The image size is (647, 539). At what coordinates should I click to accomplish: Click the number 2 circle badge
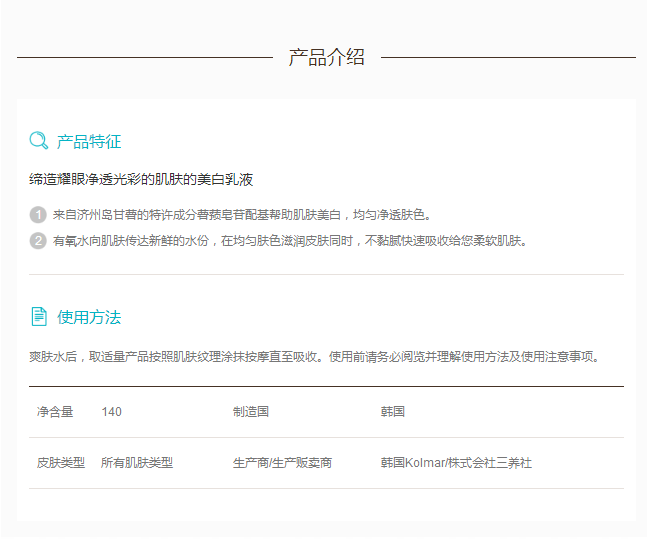click(x=38, y=240)
